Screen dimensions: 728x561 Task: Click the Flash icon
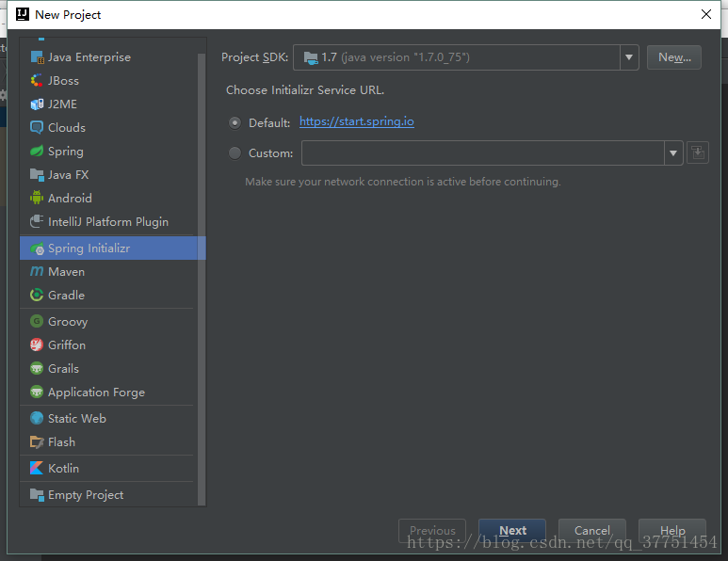(x=37, y=441)
